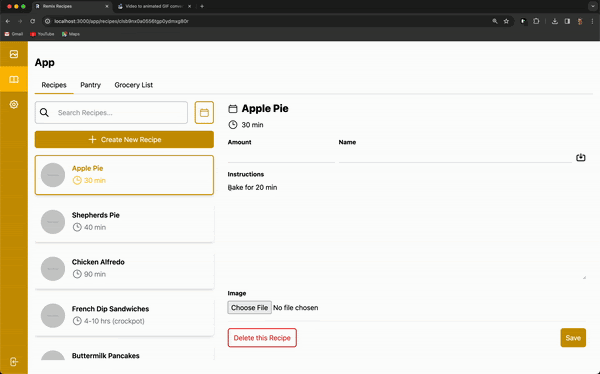Click the Apple Pie recipe thumbnail
Screen dimensions: 600x374
53,175
